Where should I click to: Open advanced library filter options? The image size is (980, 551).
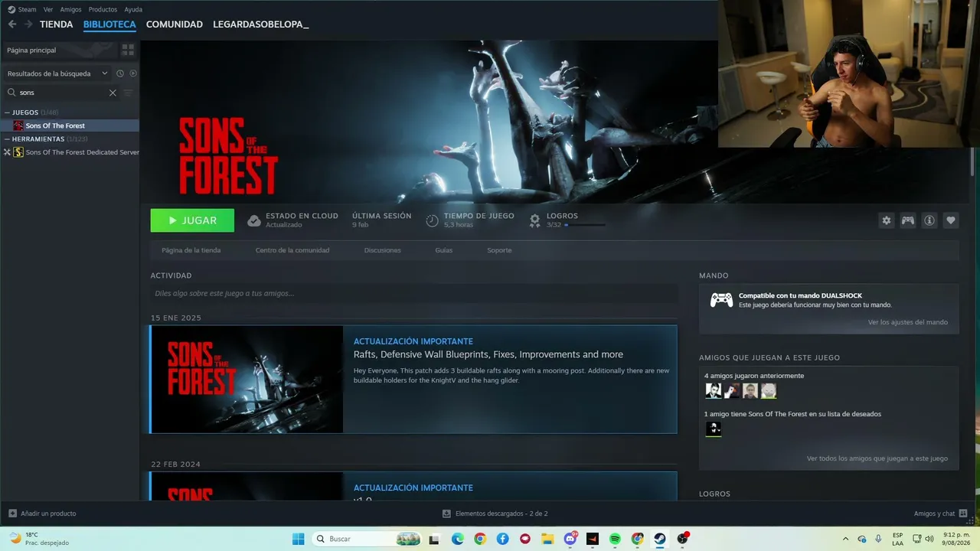coord(128,93)
